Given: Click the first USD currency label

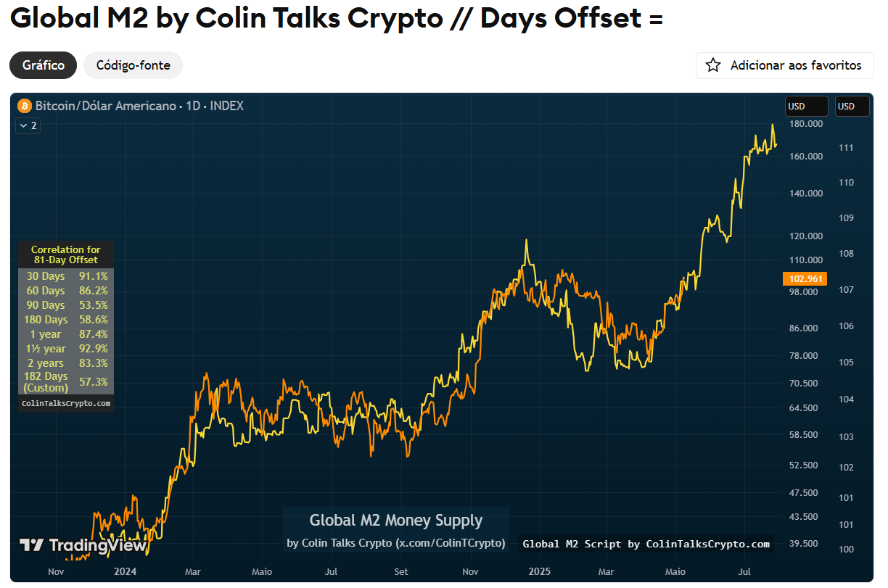Looking at the screenshot, I should (806, 106).
